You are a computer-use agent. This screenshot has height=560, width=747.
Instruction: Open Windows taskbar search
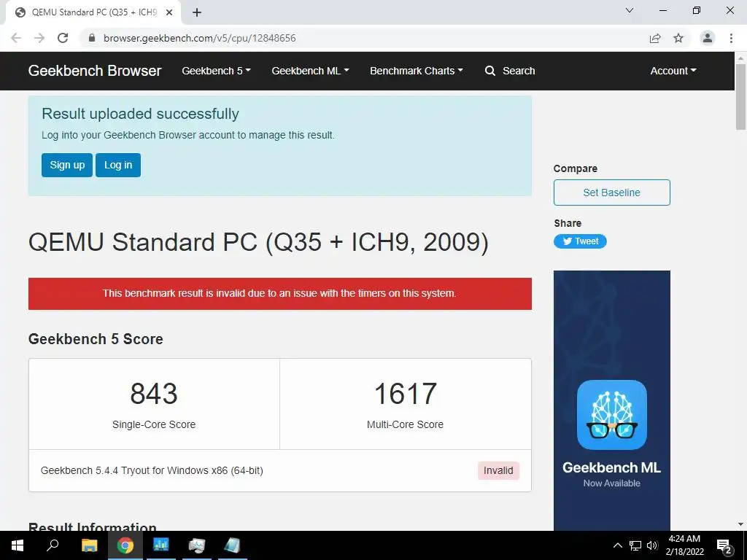(53, 545)
